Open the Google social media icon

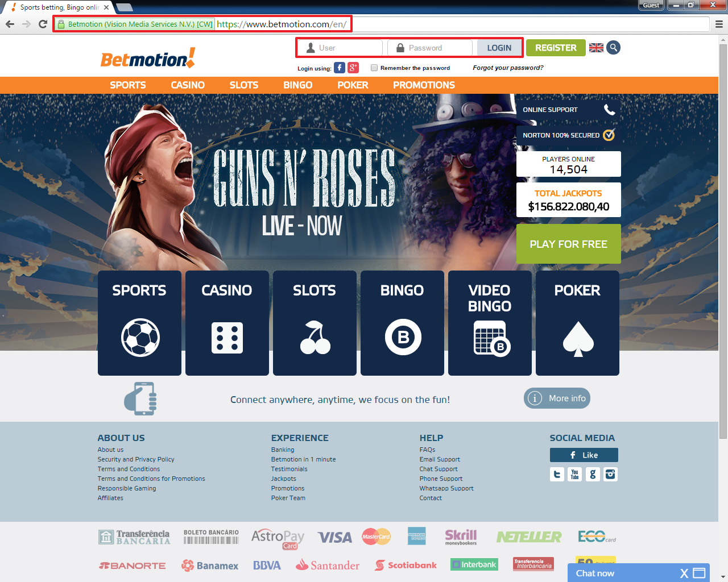(593, 474)
